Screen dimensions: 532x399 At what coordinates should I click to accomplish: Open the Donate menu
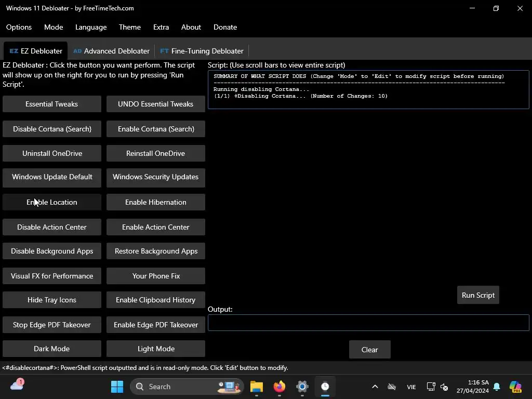(x=225, y=27)
